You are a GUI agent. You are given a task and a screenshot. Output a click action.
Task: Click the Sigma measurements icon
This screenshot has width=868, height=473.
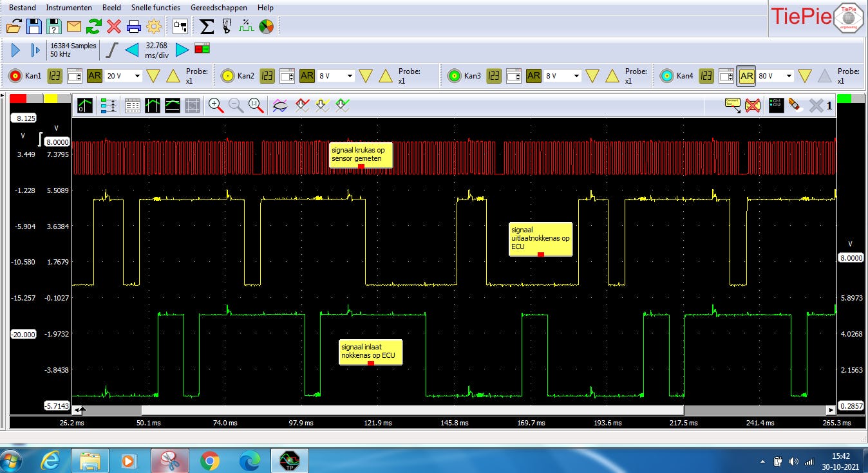click(207, 26)
